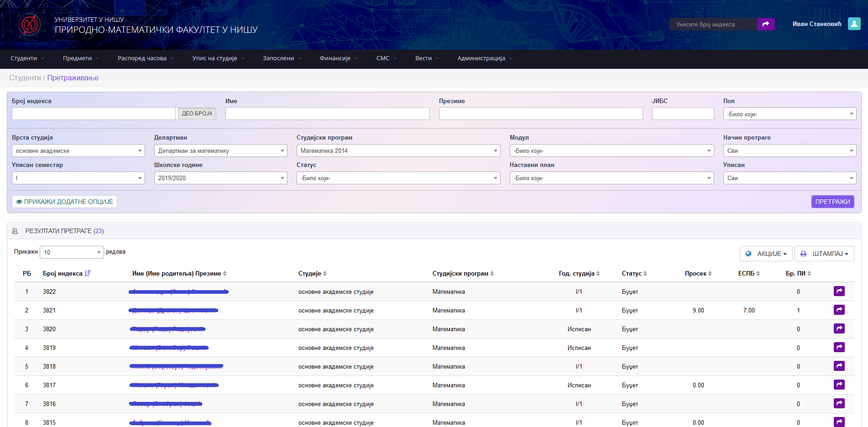Submit index number with header arrow button
The width and height of the screenshot is (868, 427).
(765, 24)
